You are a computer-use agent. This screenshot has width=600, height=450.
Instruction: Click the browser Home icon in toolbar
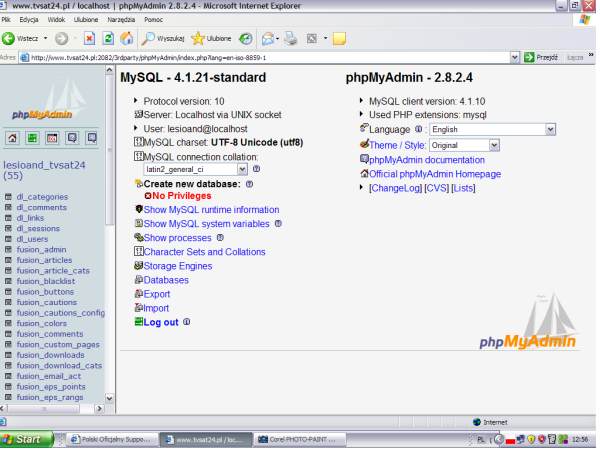(127, 38)
